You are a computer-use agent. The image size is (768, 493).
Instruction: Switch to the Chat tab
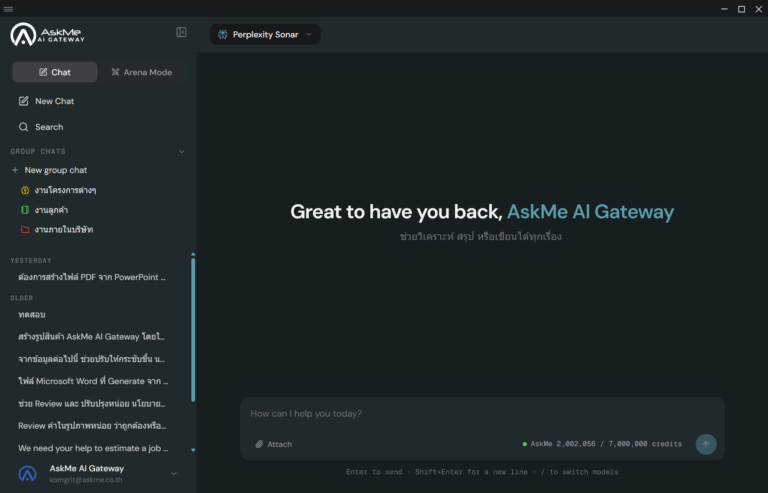55,72
